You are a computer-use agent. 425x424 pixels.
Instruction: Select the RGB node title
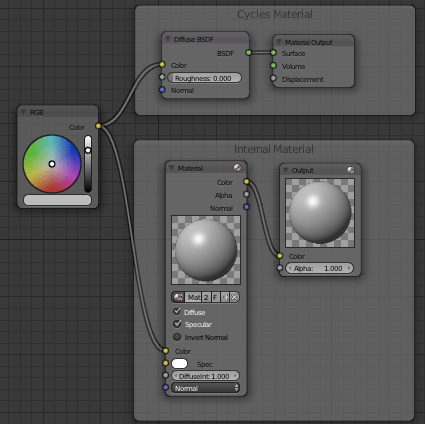tap(37, 112)
